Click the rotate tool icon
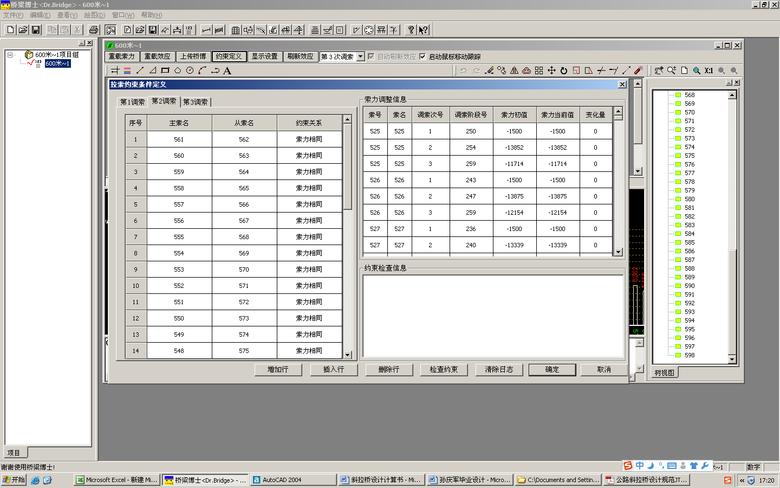Screen dimensions: 780x488 coord(563,71)
